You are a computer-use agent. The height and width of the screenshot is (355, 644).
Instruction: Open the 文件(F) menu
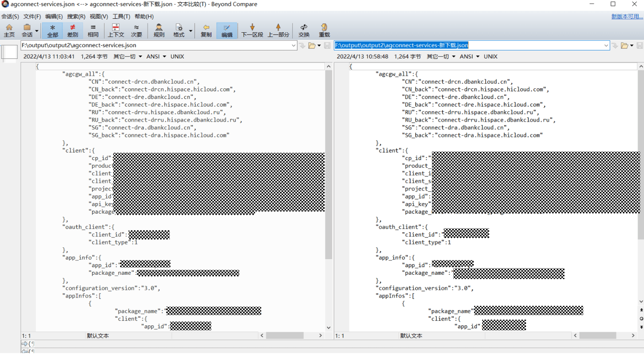(32, 17)
